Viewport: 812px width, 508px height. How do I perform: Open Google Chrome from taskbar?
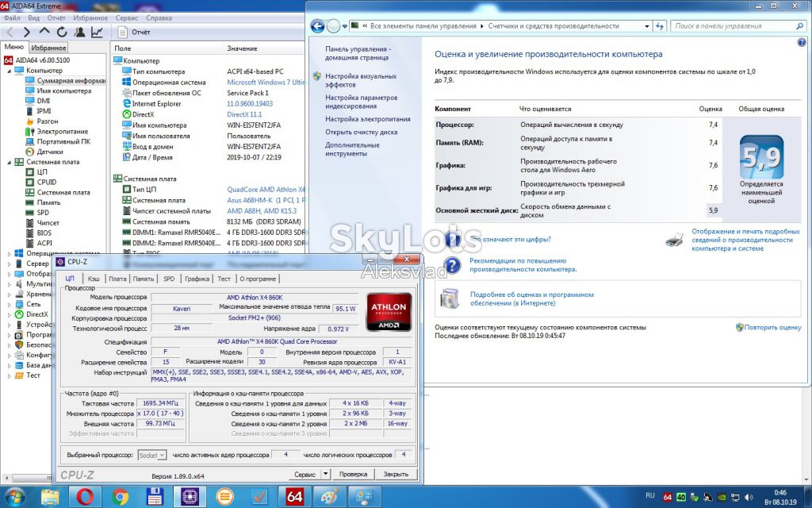(121, 497)
